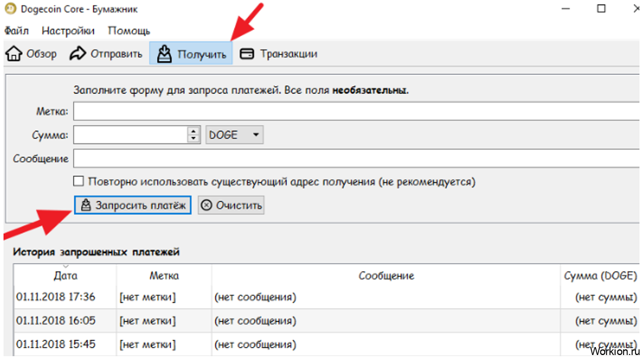
Task: Click the Dogecoin Core app icon in title bar
Action: pyautogui.click(x=10, y=9)
